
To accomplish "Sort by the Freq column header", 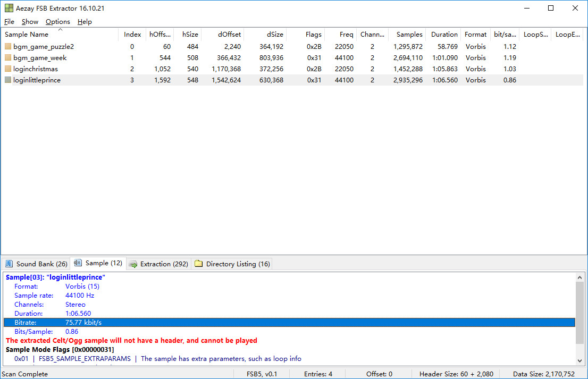I will click(x=340, y=35).
